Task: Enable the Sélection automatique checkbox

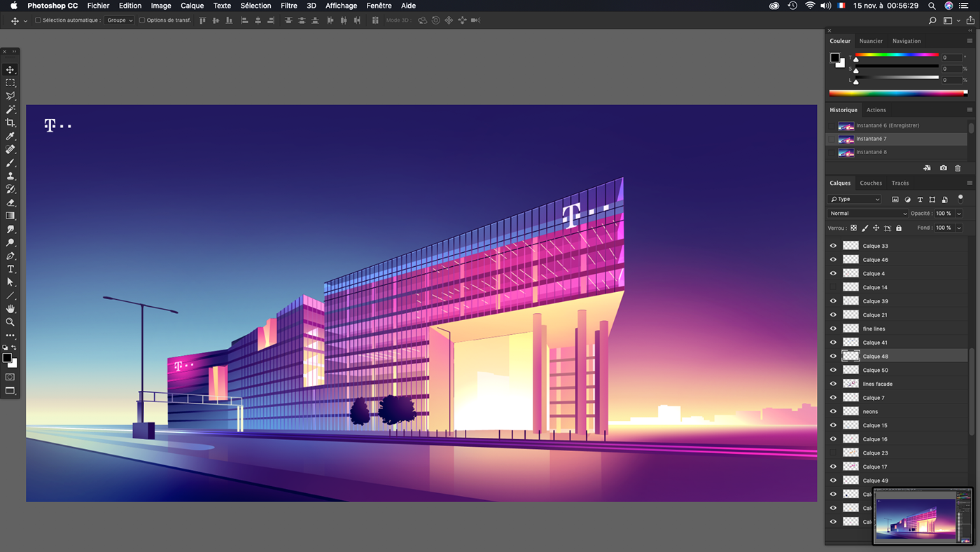Action: coord(38,20)
